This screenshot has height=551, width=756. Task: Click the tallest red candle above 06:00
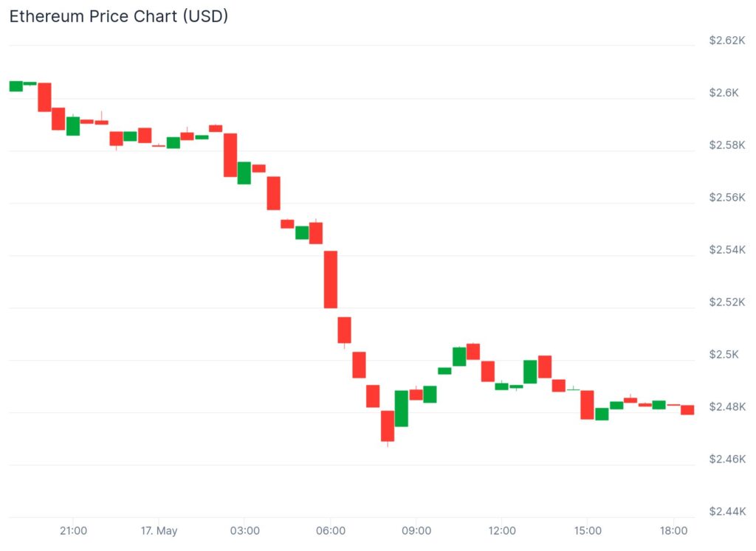point(331,279)
